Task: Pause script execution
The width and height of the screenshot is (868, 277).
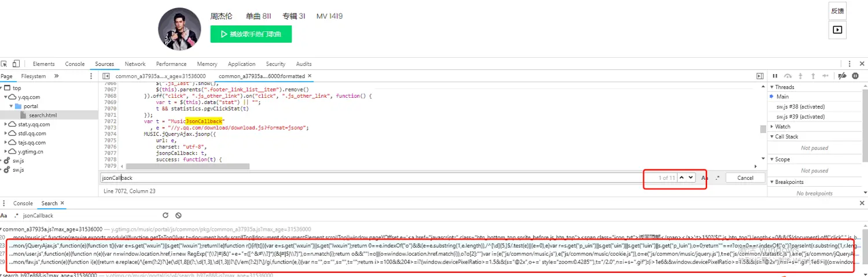Action: (775, 76)
